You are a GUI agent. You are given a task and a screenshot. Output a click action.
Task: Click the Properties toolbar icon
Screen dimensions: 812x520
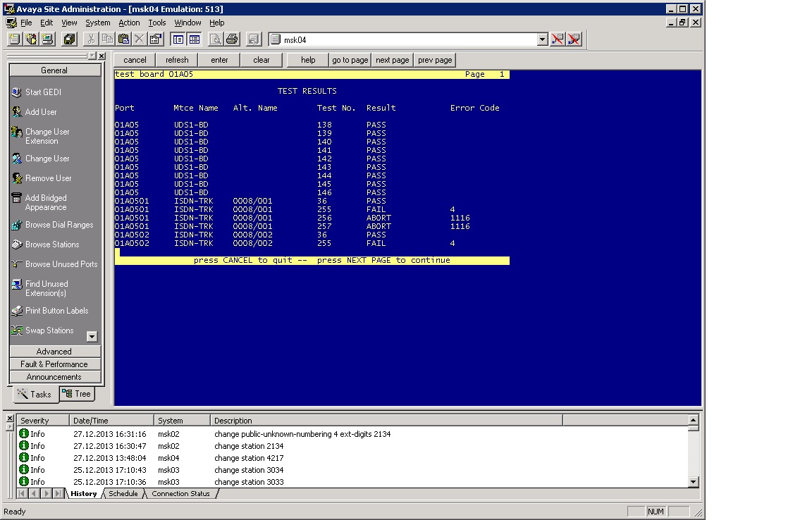coord(155,39)
